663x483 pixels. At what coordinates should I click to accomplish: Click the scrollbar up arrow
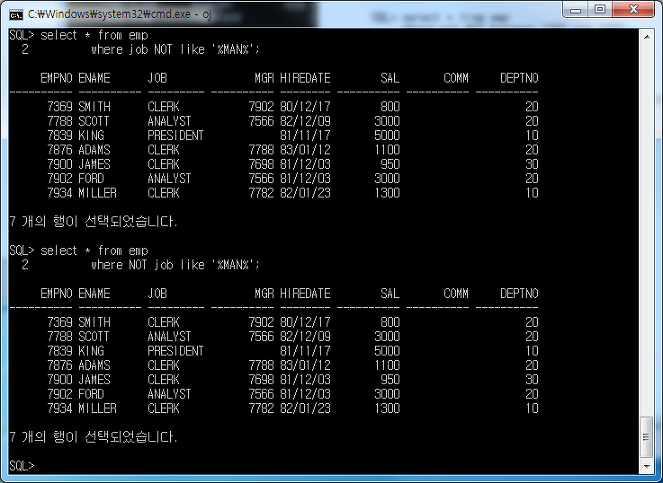tap(647, 37)
